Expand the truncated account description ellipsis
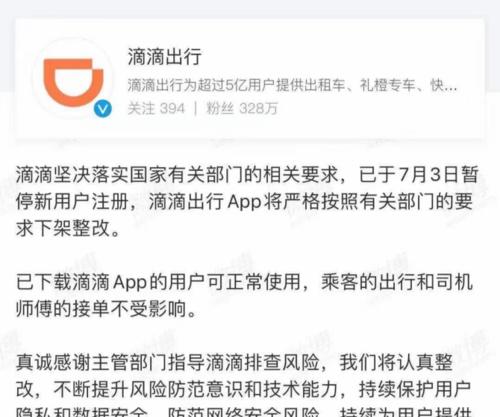The width and height of the screenshot is (500, 417). tap(451, 86)
